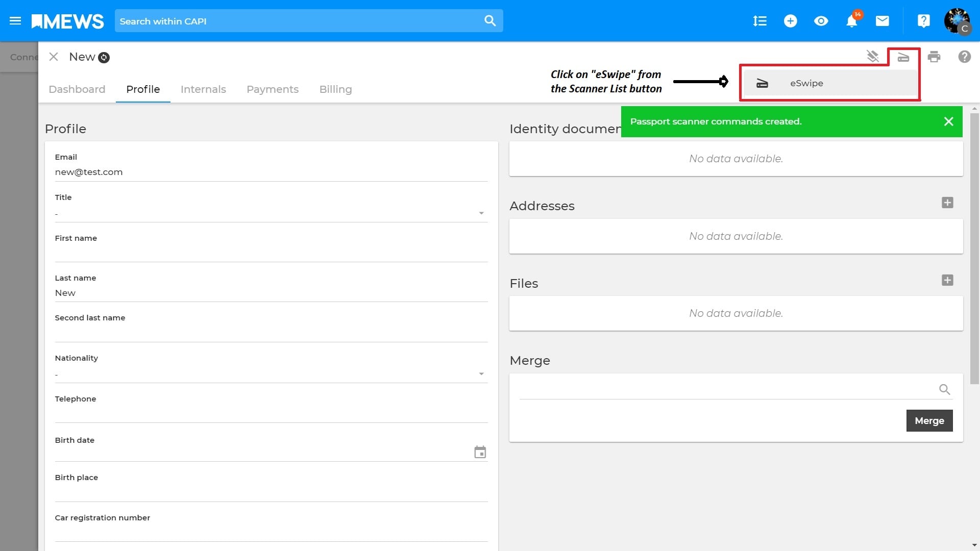980x551 pixels.
Task: Click the plus circle create icon
Action: point(790,21)
